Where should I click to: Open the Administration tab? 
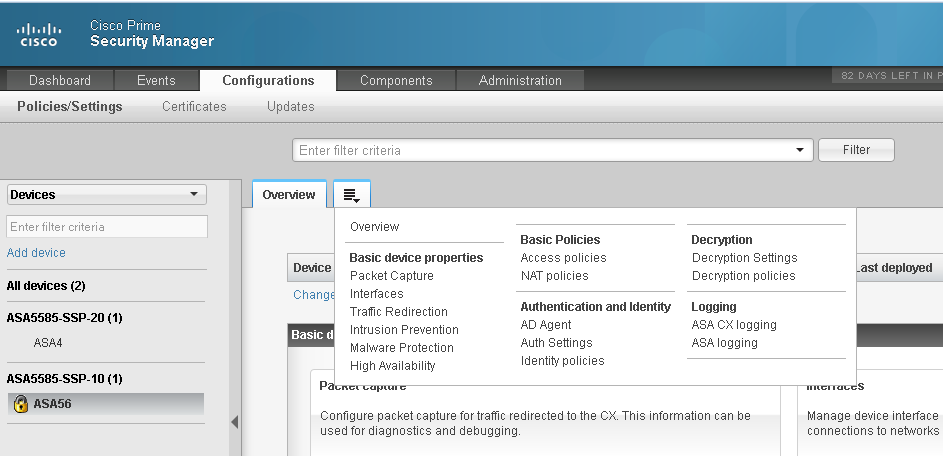pos(520,81)
